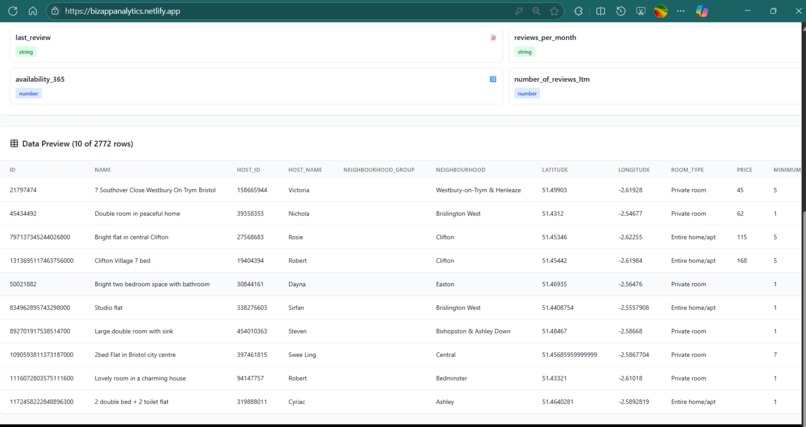Click Large double room with sink cell
This screenshot has height=427, width=806.
(134, 331)
